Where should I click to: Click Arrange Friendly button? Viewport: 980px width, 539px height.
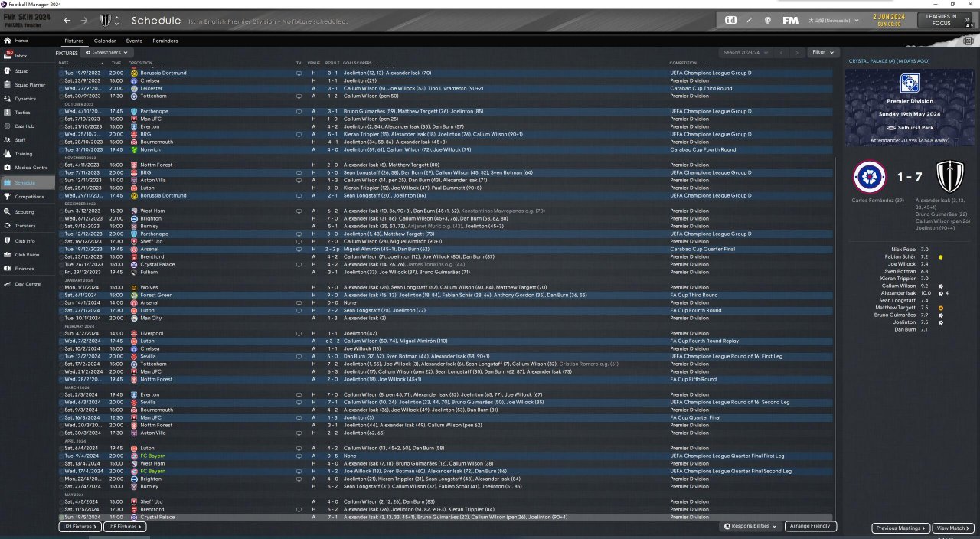coord(811,527)
